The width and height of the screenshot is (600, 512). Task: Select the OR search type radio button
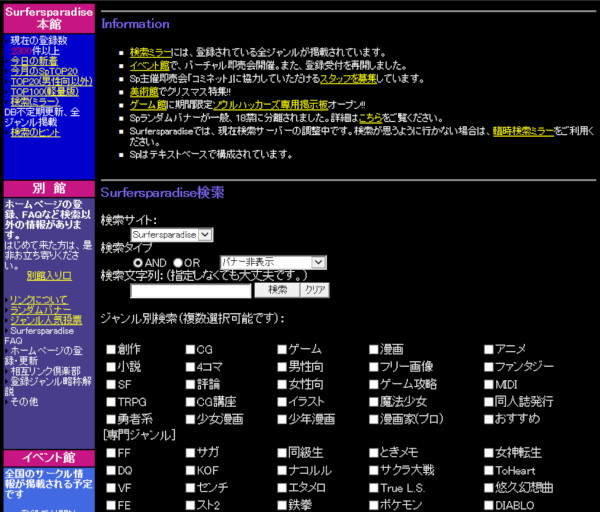178,263
